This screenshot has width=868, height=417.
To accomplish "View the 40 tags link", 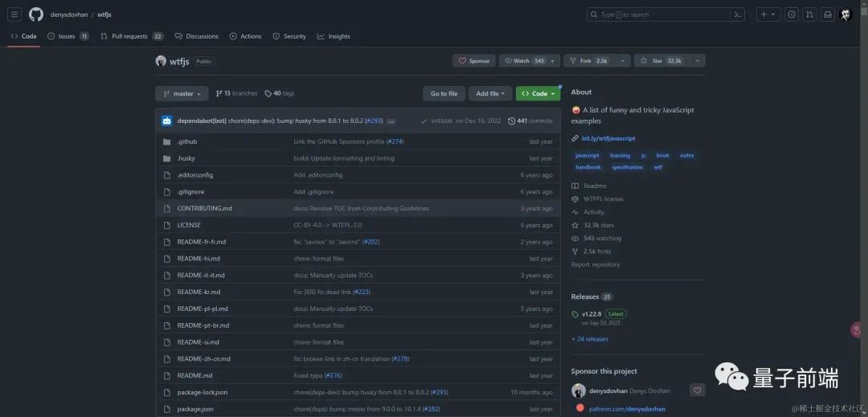I will tap(280, 94).
